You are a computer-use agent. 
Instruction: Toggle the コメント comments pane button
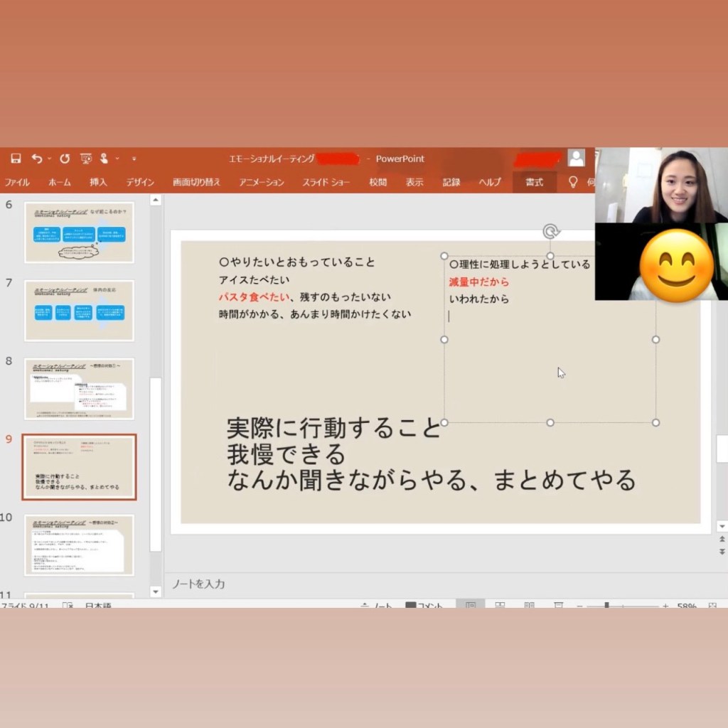(424, 606)
